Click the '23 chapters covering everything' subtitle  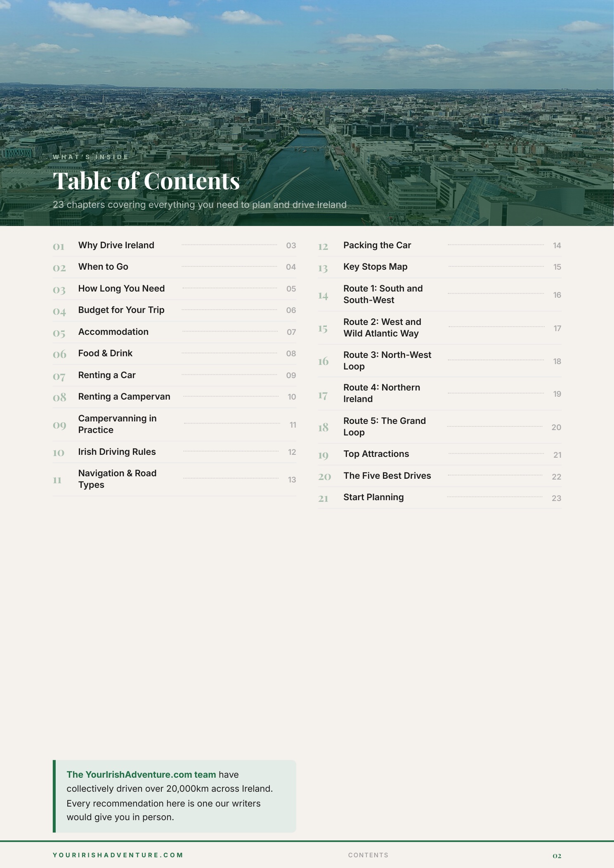(x=200, y=205)
